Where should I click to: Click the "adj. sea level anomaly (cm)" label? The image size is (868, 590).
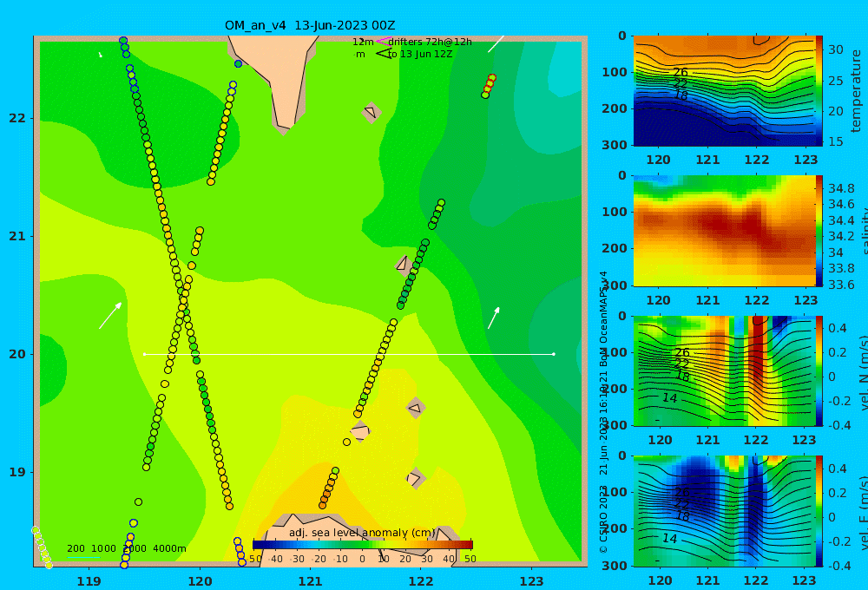362,533
